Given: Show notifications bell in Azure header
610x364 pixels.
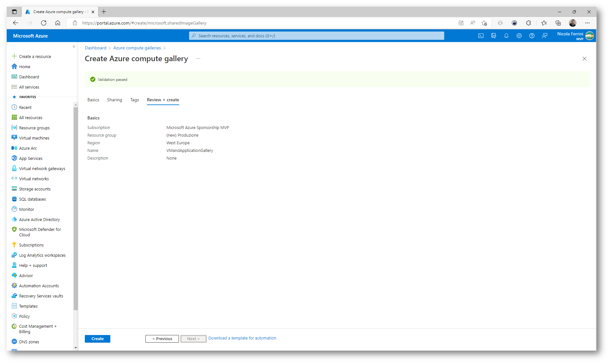Looking at the screenshot, I should (x=506, y=36).
